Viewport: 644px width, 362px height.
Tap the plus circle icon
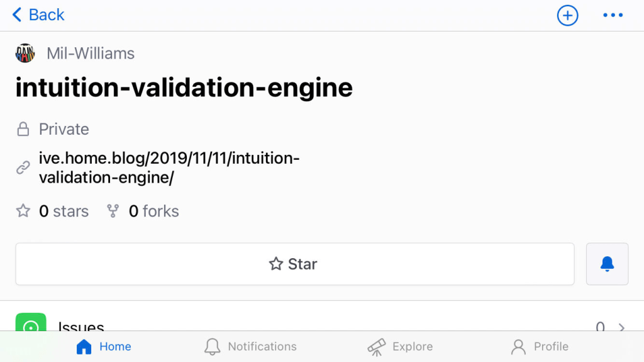point(567,15)
